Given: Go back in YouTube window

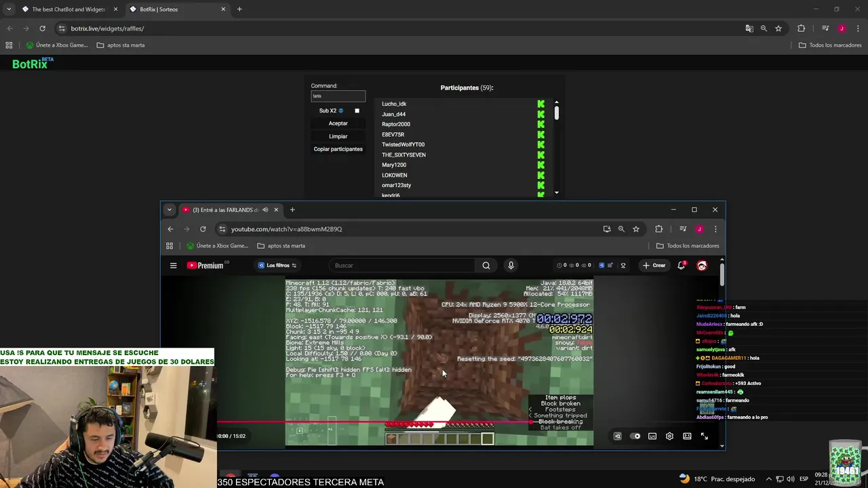Looking at the screenshot, I should [170, 229].
